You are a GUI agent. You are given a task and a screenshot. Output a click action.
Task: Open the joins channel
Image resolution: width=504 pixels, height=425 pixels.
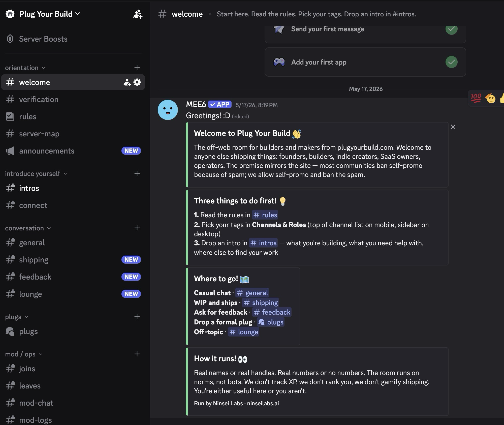pyautogui.click(x=73, y=369)
